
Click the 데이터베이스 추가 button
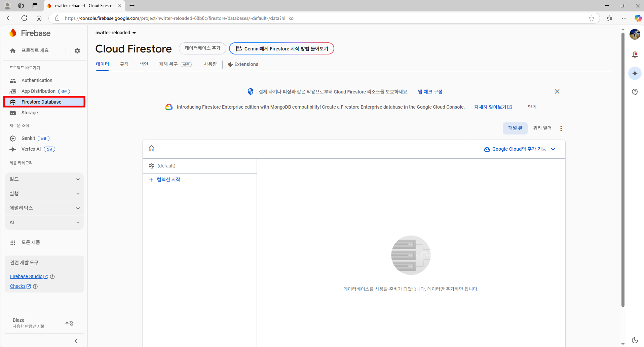tap(202, 48)
